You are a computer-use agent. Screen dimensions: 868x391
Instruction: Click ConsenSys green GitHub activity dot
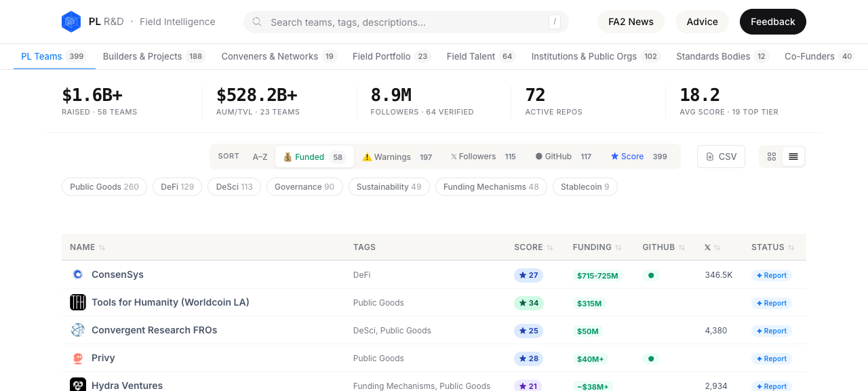tap(651, 275)
